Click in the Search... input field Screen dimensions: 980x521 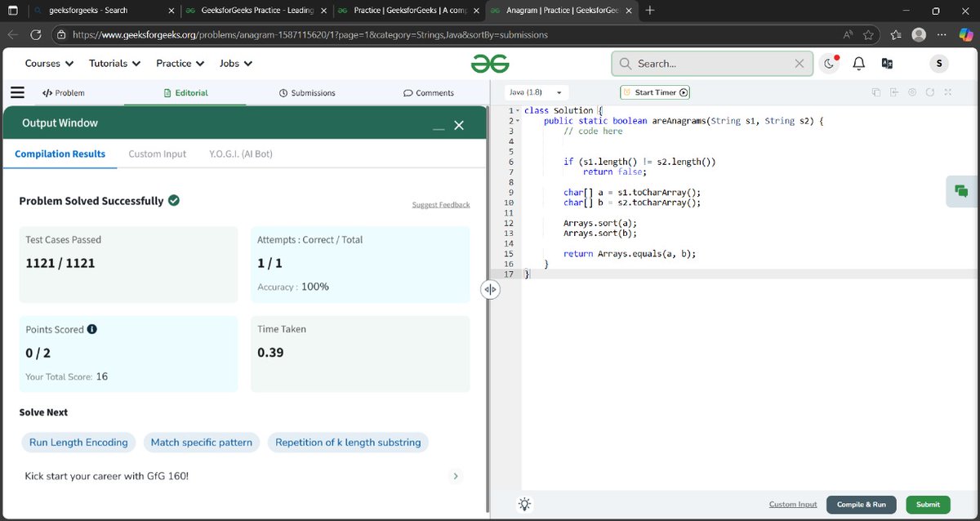712,64
